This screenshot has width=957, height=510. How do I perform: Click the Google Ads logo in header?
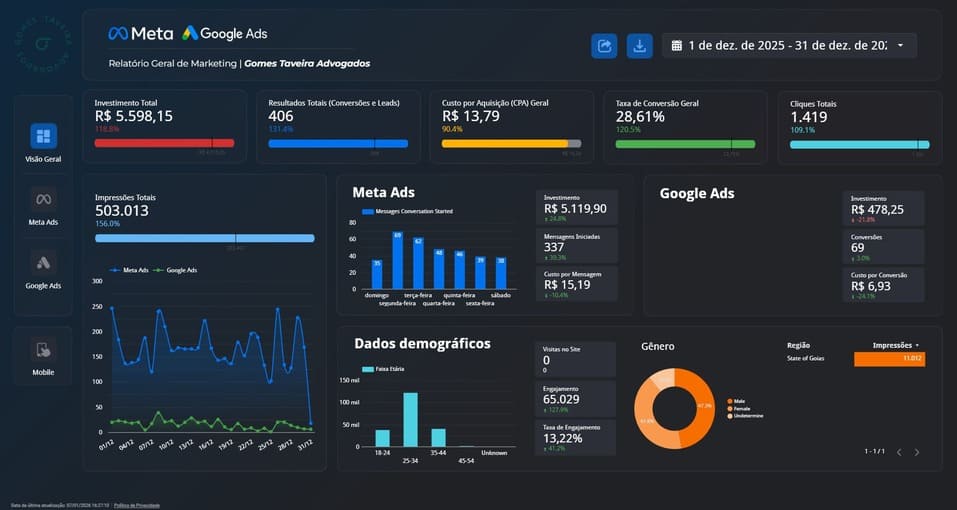coord(225,34)
